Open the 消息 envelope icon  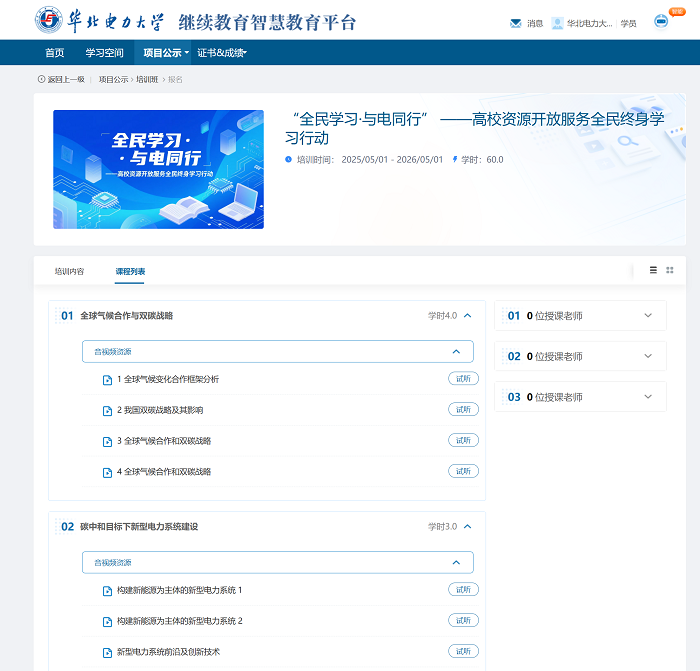click(x=516, y=23)
